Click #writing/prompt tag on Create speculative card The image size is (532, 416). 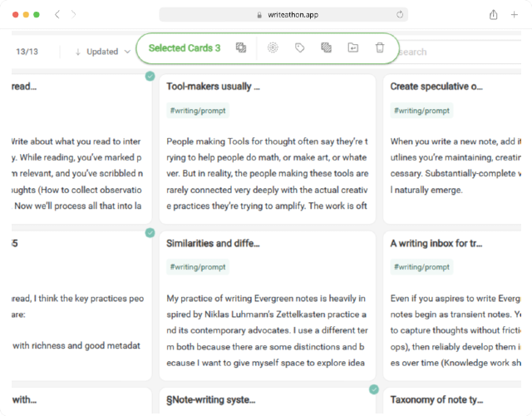421,111
